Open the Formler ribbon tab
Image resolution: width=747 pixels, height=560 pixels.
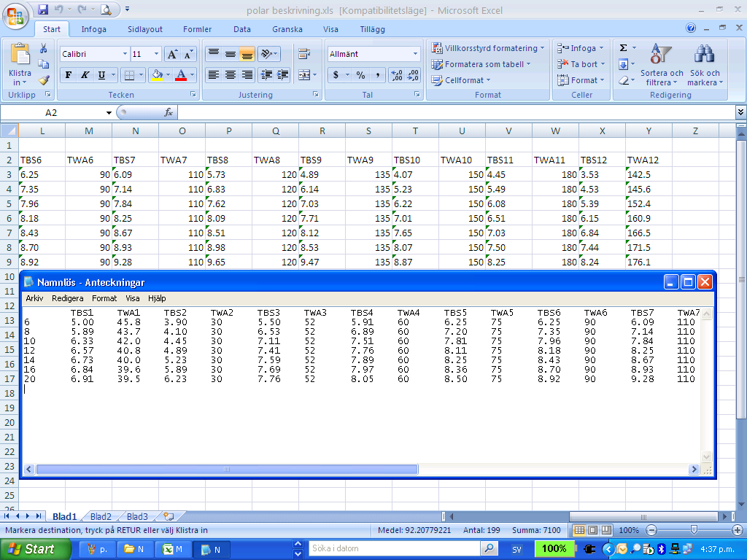pyautogui.click(x=197, y=29)
